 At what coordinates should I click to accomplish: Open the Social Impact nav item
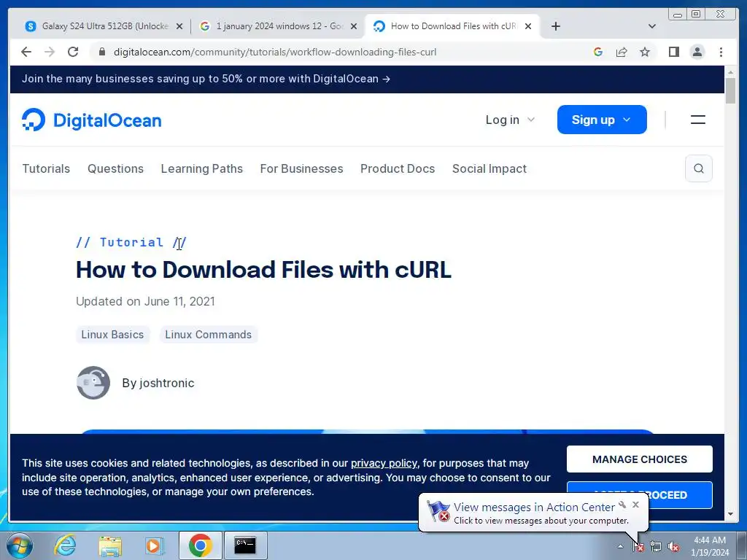pyautogui.click(x=489, y=168)
